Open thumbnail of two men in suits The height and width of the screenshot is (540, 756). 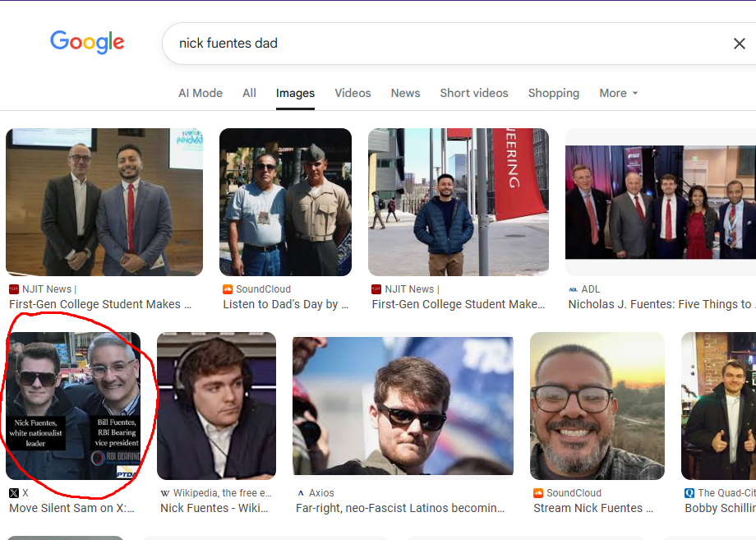click(104, 202)
